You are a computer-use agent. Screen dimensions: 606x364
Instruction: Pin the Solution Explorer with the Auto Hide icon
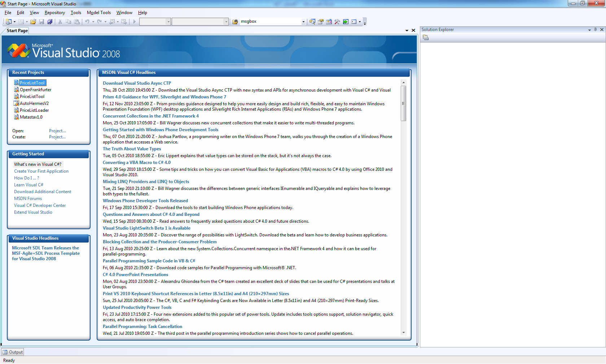tap(596, 30)
